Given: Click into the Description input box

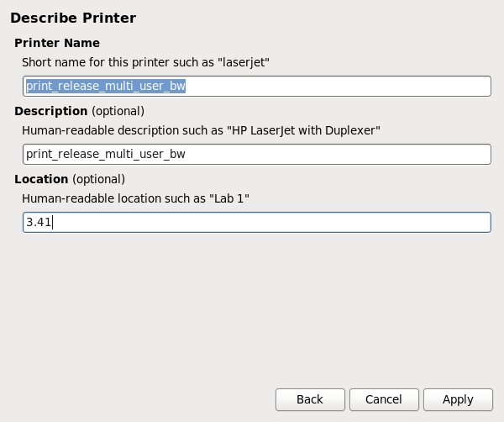Looking at the screenshot, I should [x=256, y=154].
